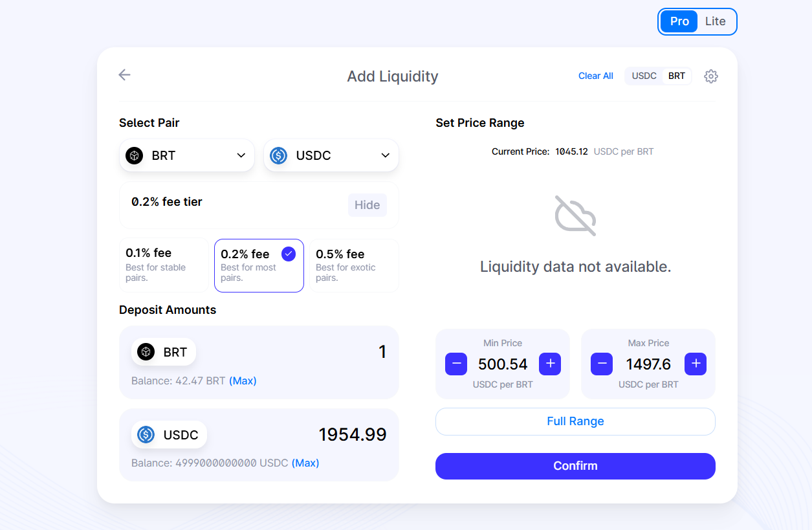This screenshot has height=530, width=812.
Task: Click Clear All link
Action: pyautogui.click(x=595, y=76)
